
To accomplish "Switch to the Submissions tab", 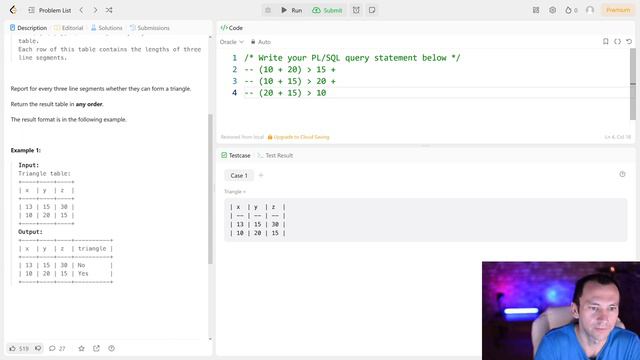I will point(149,28).
